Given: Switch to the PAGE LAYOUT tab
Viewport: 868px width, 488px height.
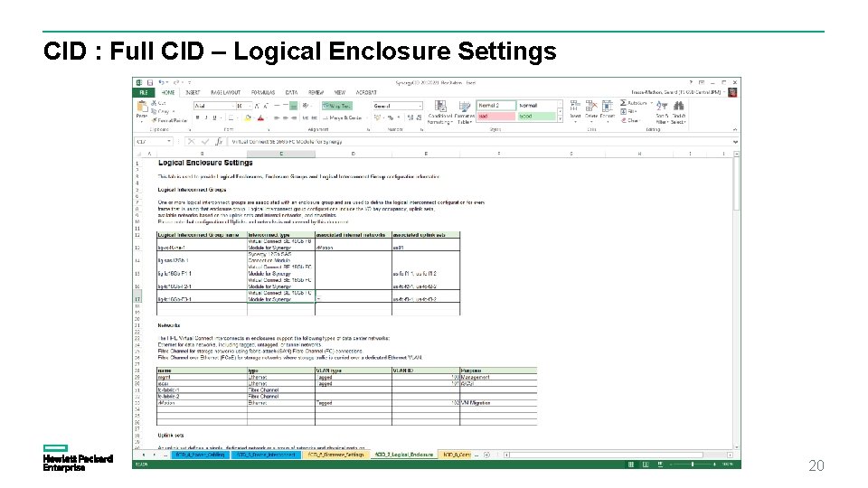Looking at the screenshot, I should point(225,92).
